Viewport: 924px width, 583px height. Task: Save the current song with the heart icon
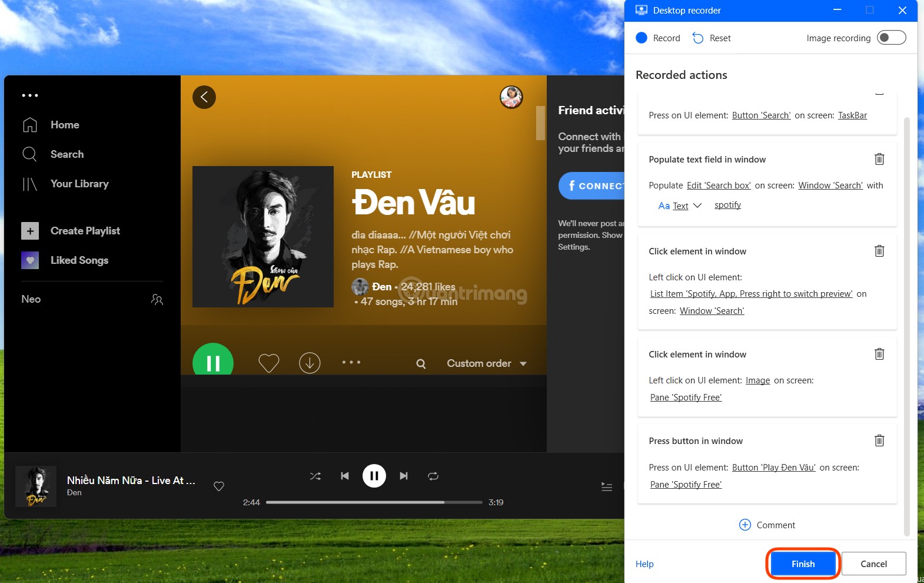[219, 486]
